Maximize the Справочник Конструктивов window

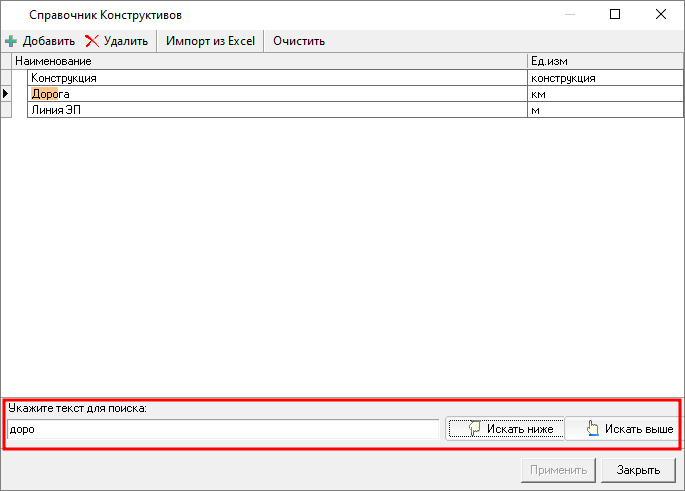pyautogui.click(x=615, y=15)
